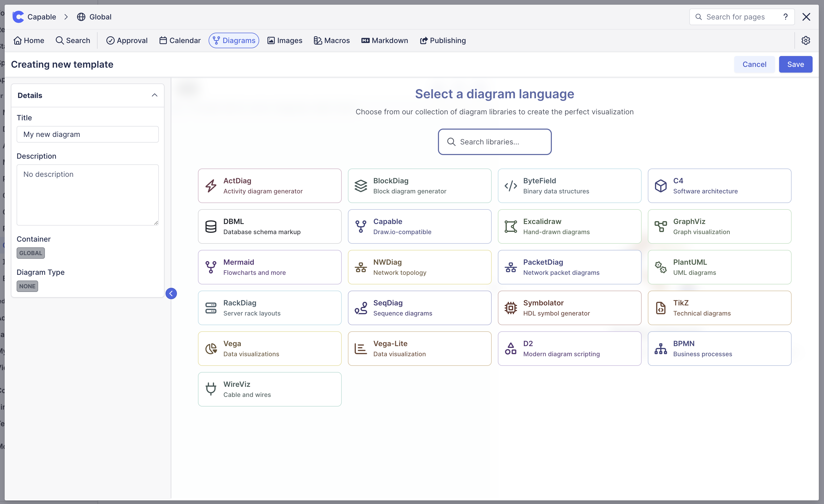Go to the Approval tab
The width and height of the screenshot is (824, 504).
coord(127,40)
